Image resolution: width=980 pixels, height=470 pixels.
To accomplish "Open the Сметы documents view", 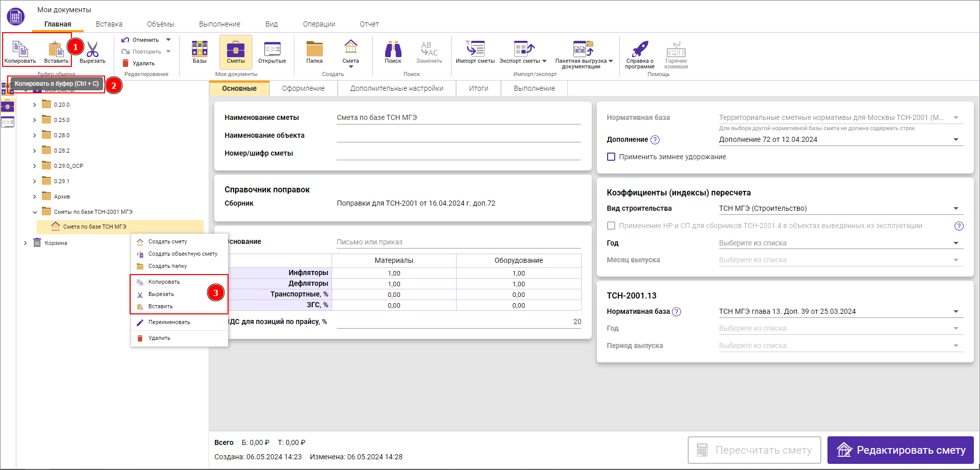I will pyautogui.click(x=236, y=52).
